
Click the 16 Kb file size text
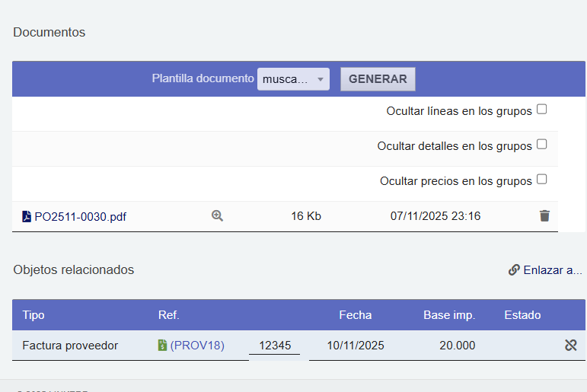(306, 216)
